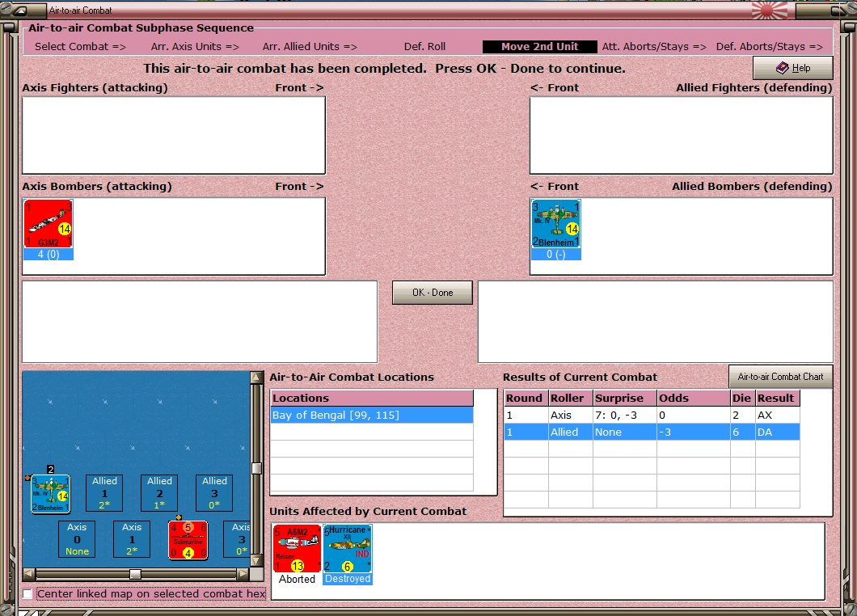857x616 pixels.
Task: Click the Destroyed status label
Action: coord(348,579)
